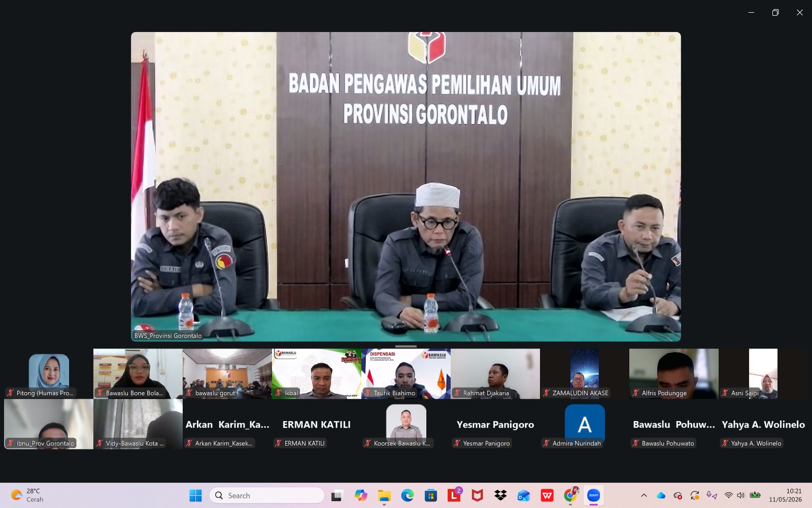Select ERMAN KATILI participant tile
The image size is (812, 508).
click(x=317, y=424)
